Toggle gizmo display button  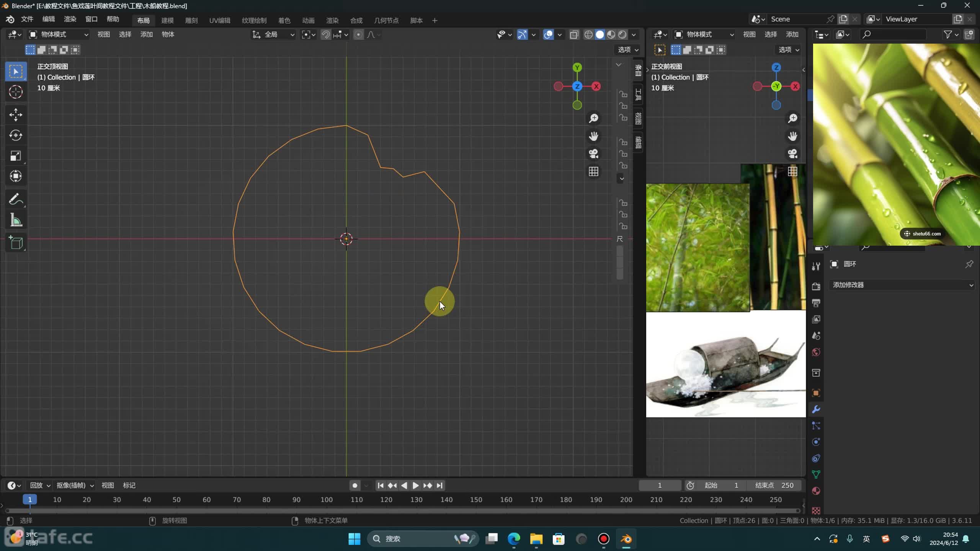[522, 34]
